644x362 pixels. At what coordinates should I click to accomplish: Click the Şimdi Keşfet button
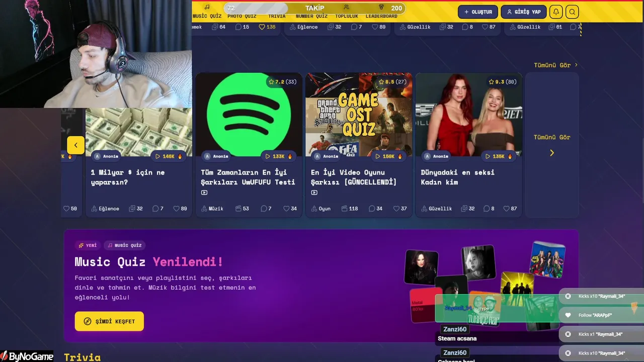coord(109,321)
